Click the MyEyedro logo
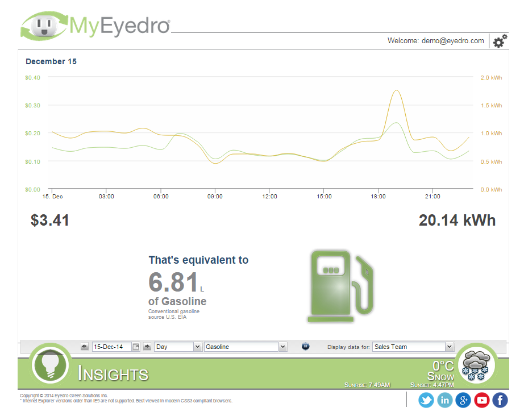This screenshot has width=524, height=420. pos(95,26)
